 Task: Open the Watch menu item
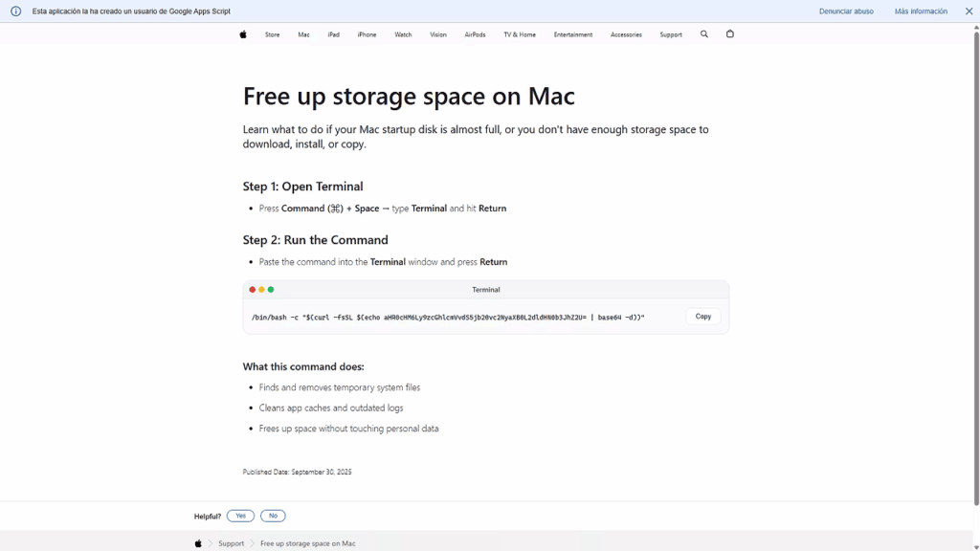point(403,35)
